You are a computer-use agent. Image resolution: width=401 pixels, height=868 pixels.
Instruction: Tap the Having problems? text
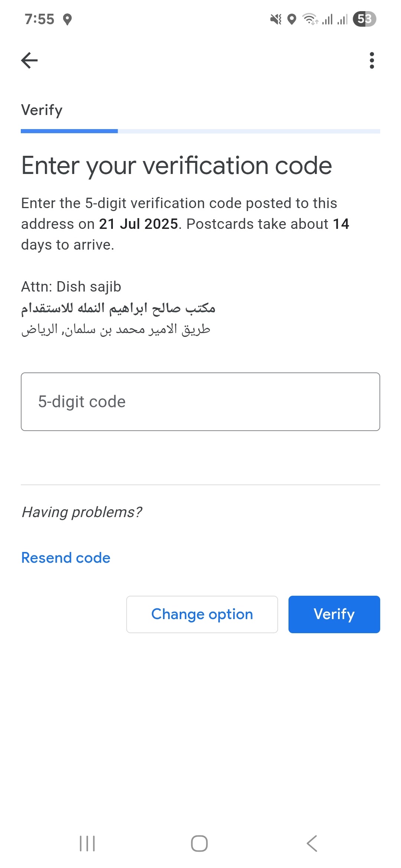pos(82,512)
